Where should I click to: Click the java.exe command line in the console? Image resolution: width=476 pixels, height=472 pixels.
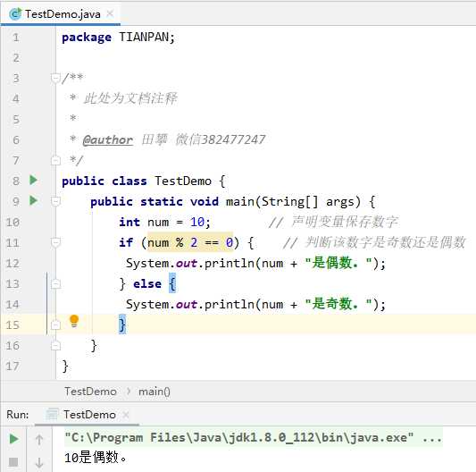pos(253,438)
